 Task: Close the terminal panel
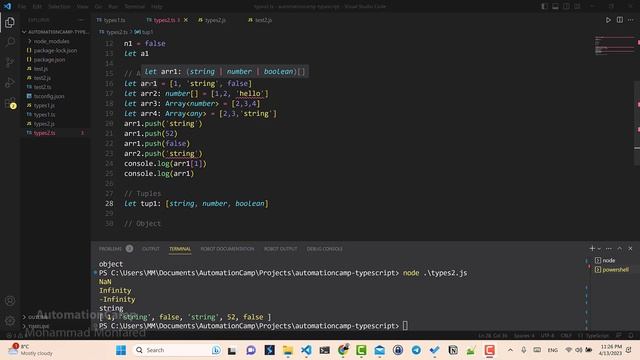(x=630, y=248)
